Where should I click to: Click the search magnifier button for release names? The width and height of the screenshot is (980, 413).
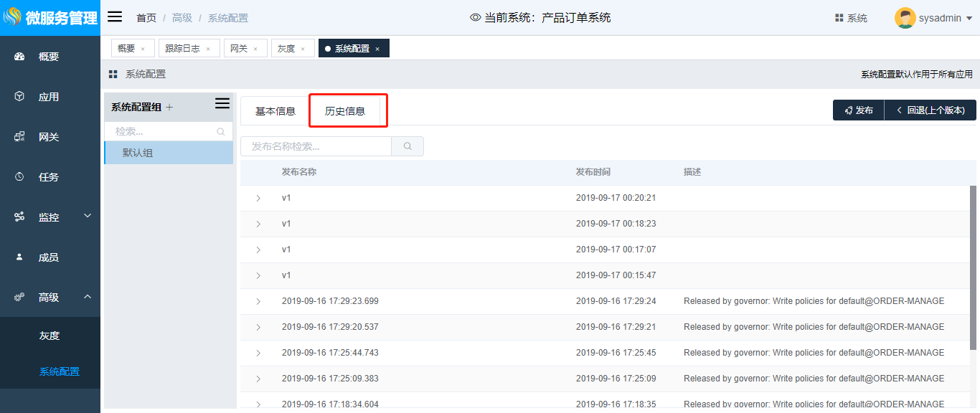tap(407, 146)
